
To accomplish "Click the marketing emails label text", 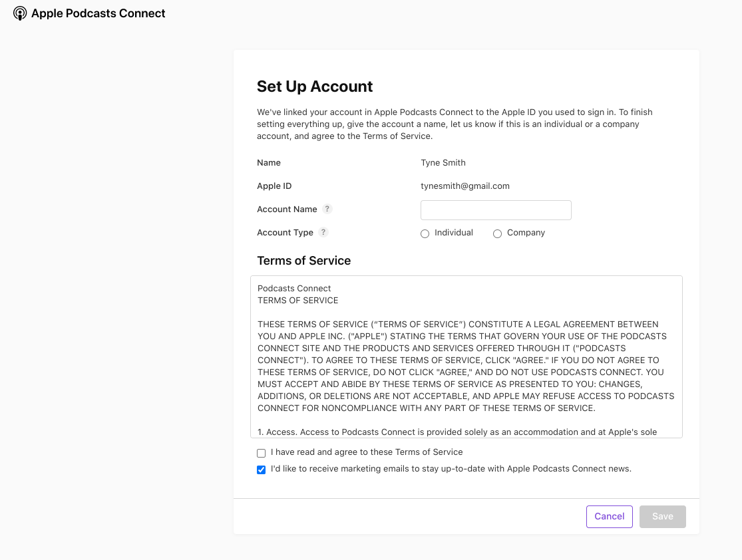I will [x=451, y=468].
